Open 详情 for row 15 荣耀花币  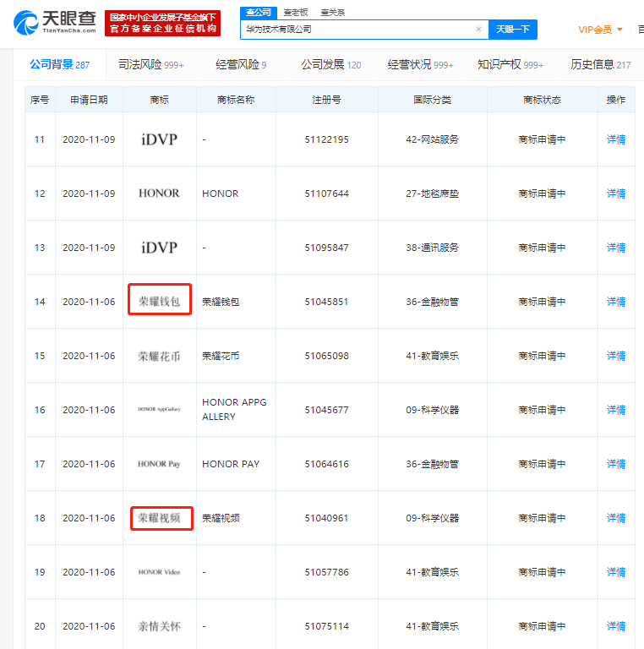pos(616,356)
